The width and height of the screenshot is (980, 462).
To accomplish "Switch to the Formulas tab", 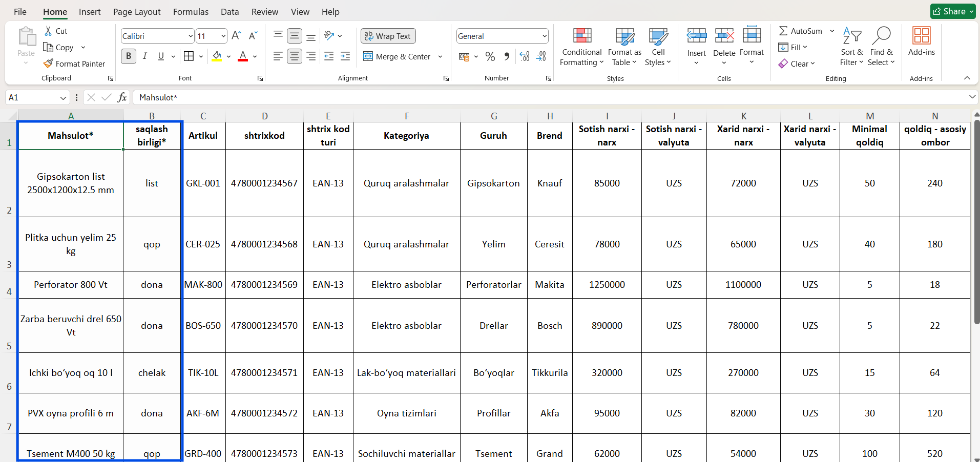I will click(x=191, y=12).
